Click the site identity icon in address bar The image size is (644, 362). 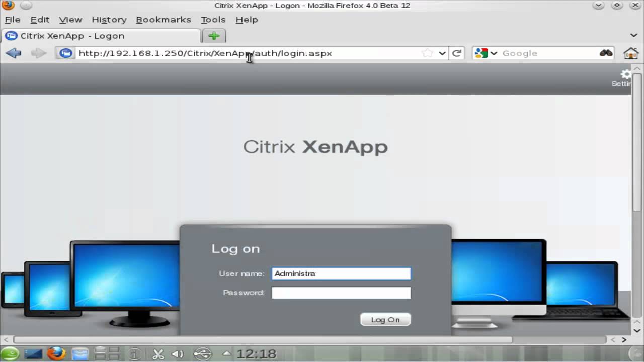[66, 53]
